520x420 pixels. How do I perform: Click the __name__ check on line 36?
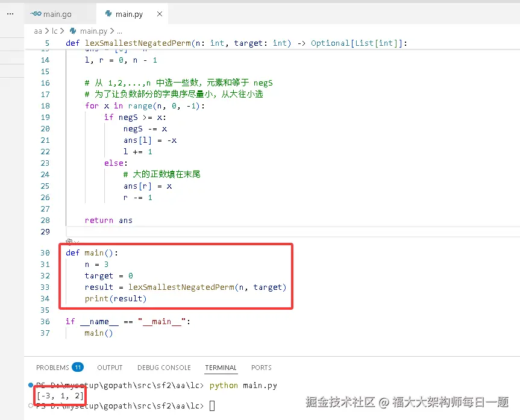pyautogui.click(x=128, y=322)
